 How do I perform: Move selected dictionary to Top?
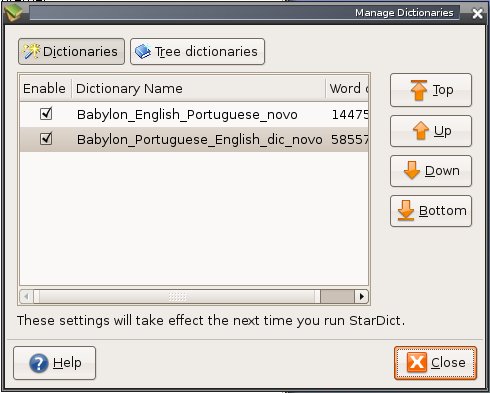pos(431,90)
